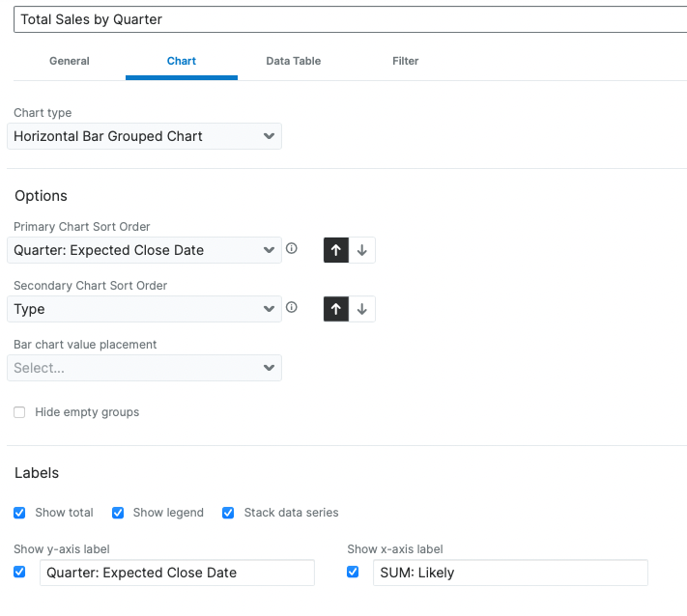Open the Secondary Chart Sort Order Type dropdown

(144, 309)
